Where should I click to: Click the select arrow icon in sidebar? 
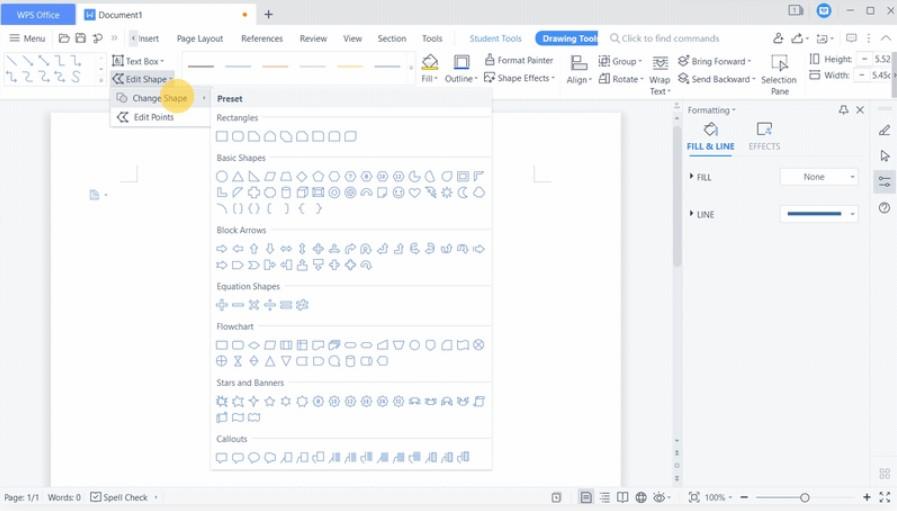pos(884,156)
